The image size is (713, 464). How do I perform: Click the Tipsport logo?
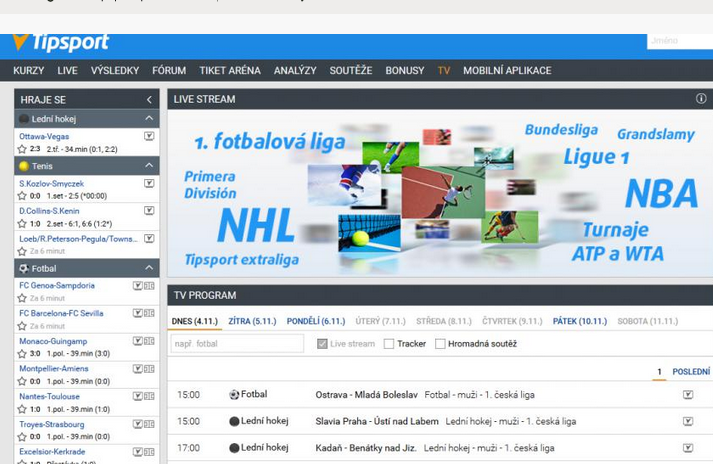(61, 42)
